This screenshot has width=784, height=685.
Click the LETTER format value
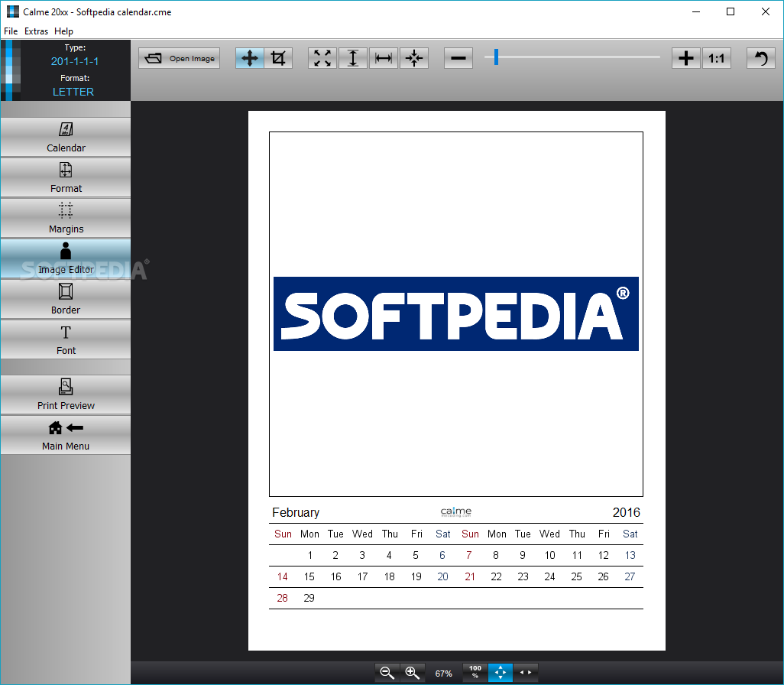73,92
